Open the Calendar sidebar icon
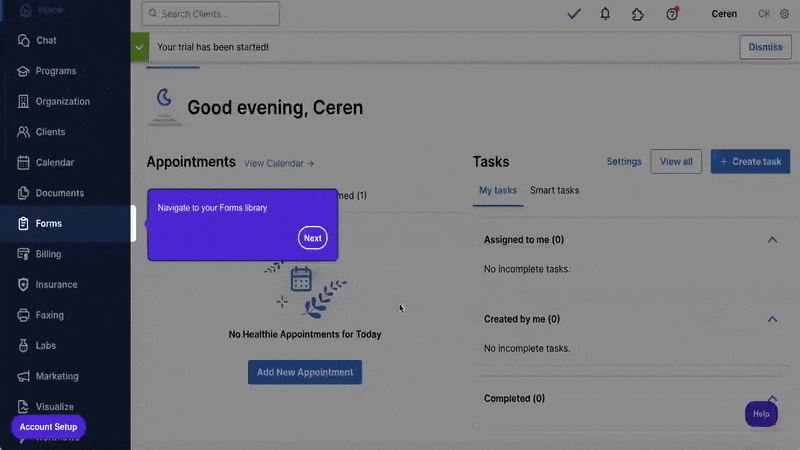The image size is (800, 450). pyautogui.click(x=23, y=163)
